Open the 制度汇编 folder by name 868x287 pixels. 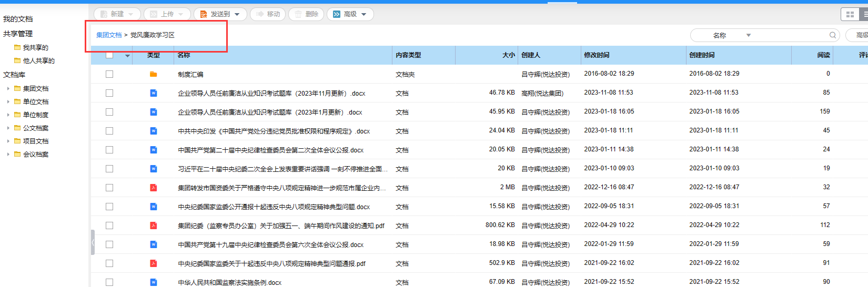(x=190, y=75)
